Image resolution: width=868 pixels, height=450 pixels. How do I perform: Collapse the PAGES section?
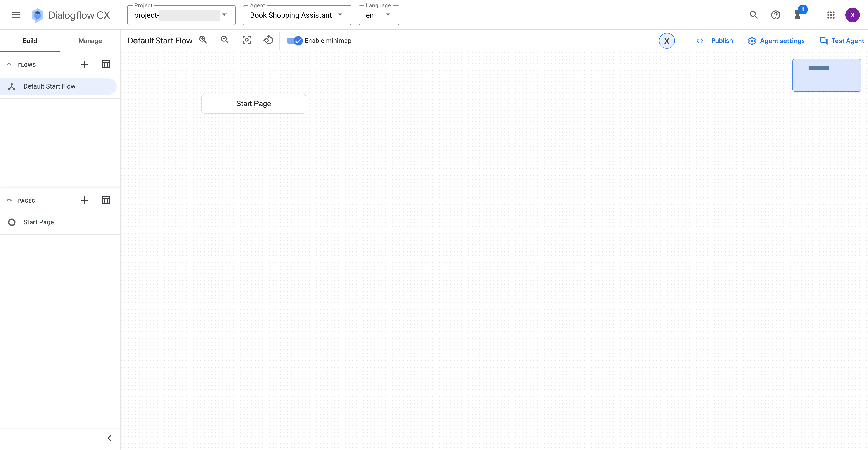click(9, 200)
